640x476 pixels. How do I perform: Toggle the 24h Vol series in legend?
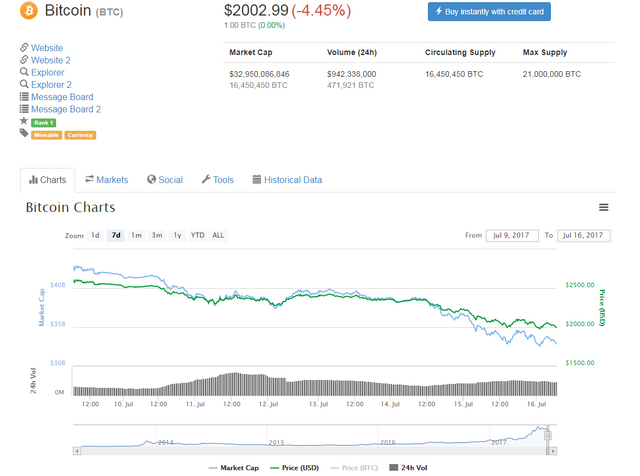tap(408, 468)
